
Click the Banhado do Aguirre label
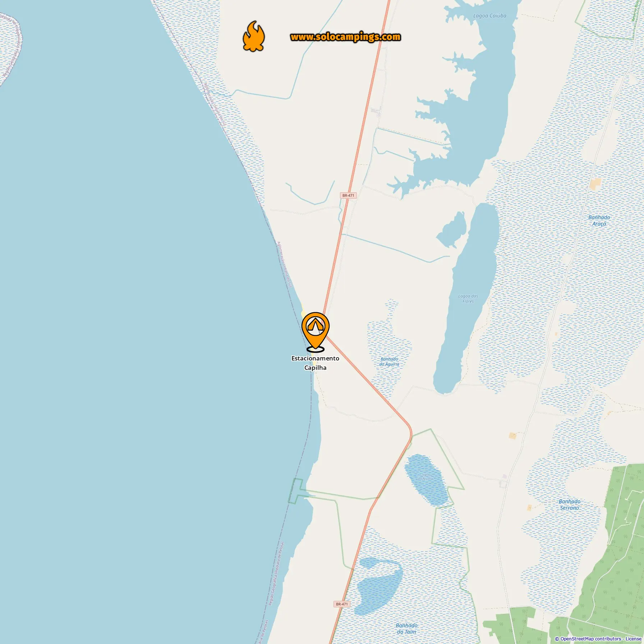pos(389,362)
